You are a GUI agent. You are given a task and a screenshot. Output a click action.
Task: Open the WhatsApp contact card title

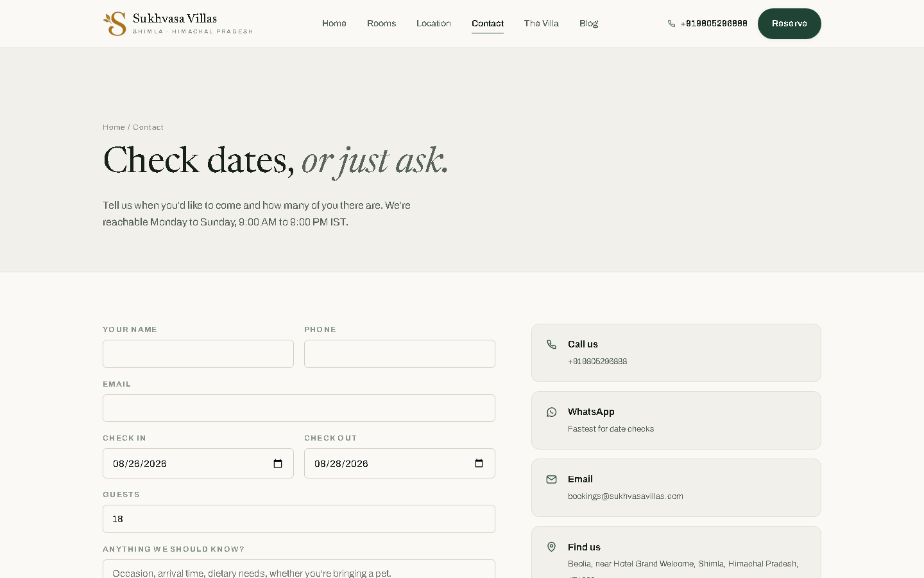tap(591, 412)
